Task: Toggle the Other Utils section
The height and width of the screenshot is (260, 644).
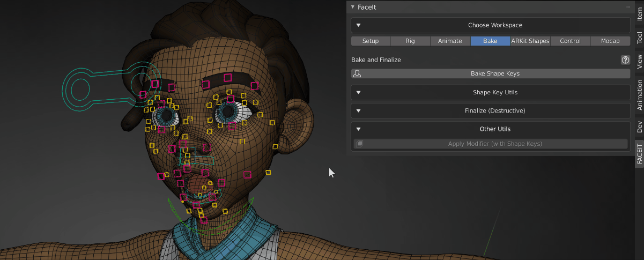Action: coord(359,129)
